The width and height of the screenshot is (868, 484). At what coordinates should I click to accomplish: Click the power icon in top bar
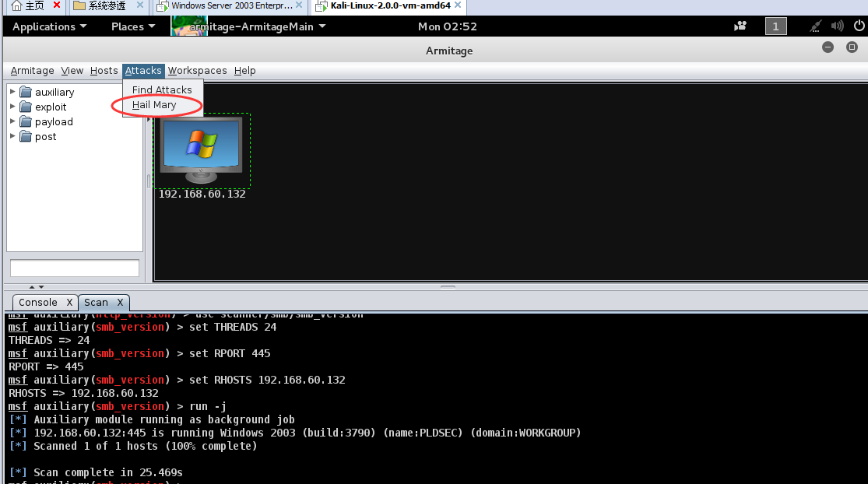click(x=857, y=26)
